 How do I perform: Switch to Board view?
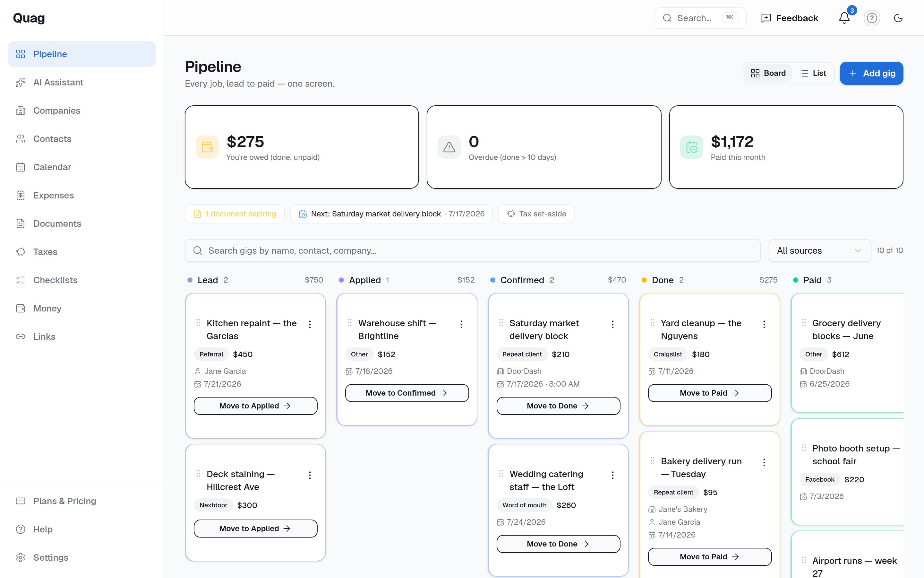pos(768,73)
